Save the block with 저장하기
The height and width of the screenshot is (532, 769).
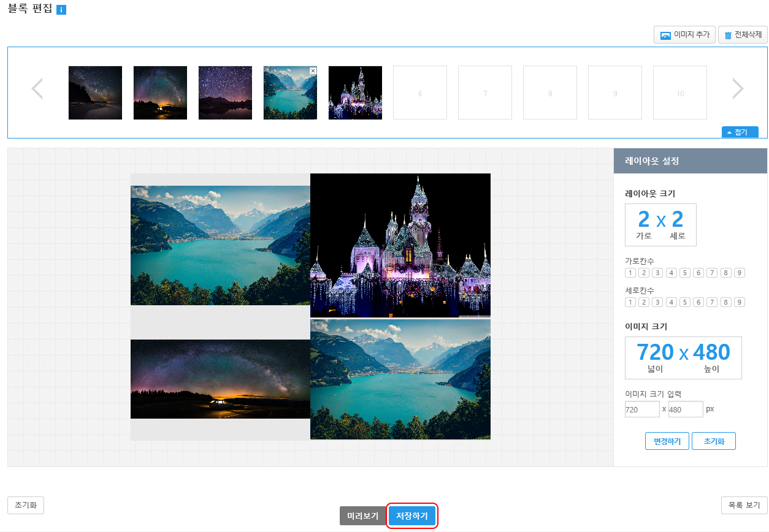(412, 516)
